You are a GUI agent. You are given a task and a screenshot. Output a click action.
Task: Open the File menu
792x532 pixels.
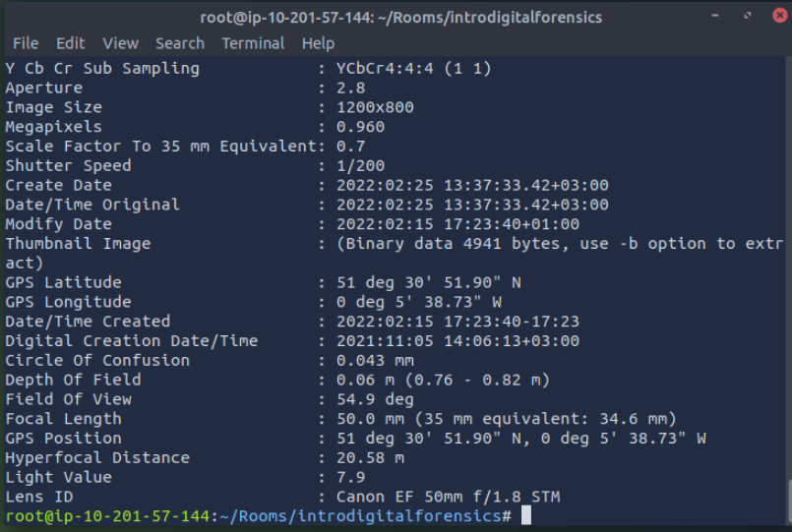[x=26, y=43]
